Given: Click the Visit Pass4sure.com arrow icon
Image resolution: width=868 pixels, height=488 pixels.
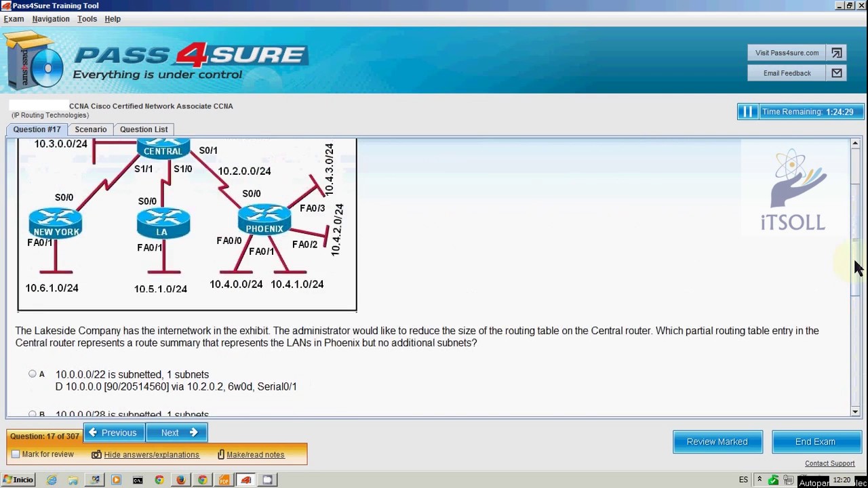Looking at the screenshot, I should point(837,53).
